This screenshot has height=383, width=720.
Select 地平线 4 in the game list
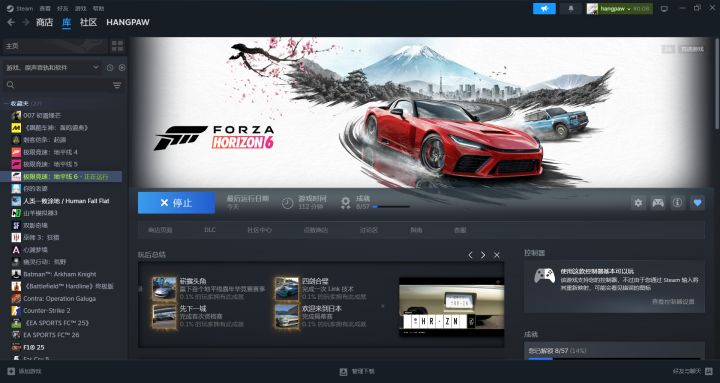point(62,152)
